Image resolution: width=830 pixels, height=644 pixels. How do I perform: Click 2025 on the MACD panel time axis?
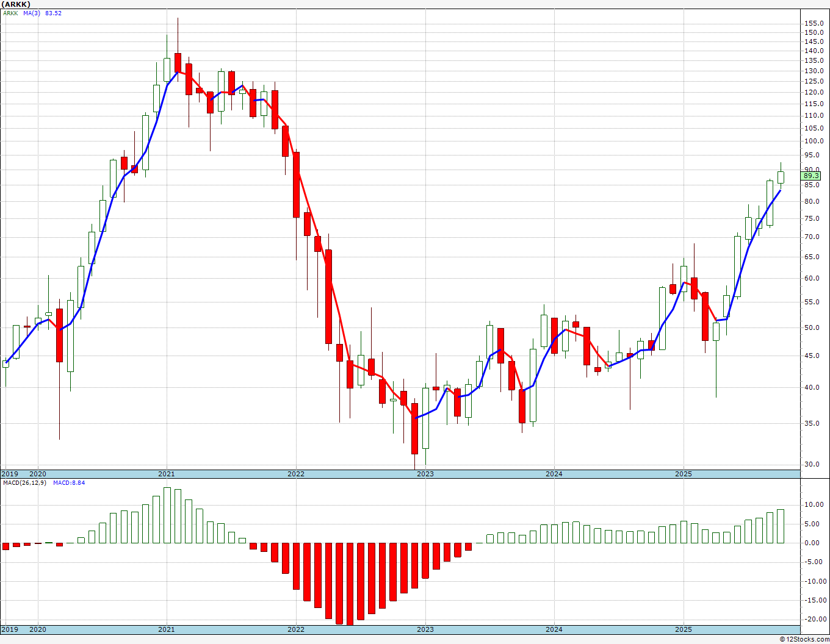pyautogui.click(x=684, y=629)
